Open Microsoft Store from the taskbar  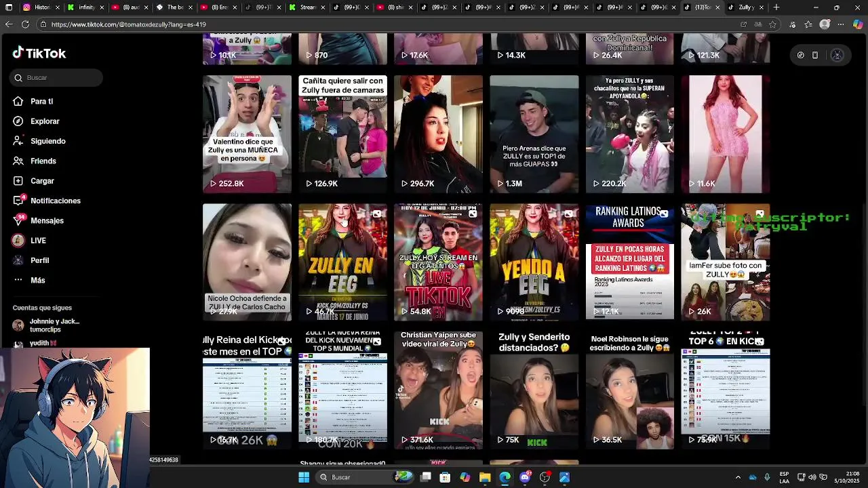click(x=446, y=477)
